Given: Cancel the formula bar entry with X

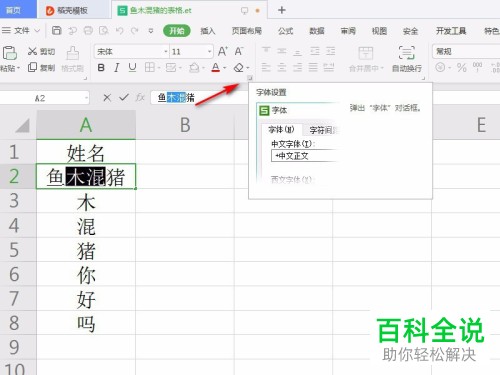Looking at the screenshot, I should 107,98.
